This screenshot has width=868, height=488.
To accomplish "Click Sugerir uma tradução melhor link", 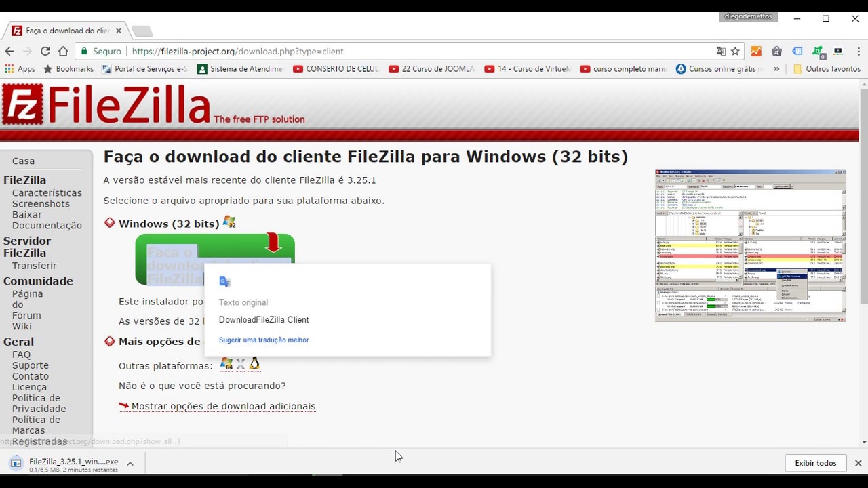I will coord(264,340).
